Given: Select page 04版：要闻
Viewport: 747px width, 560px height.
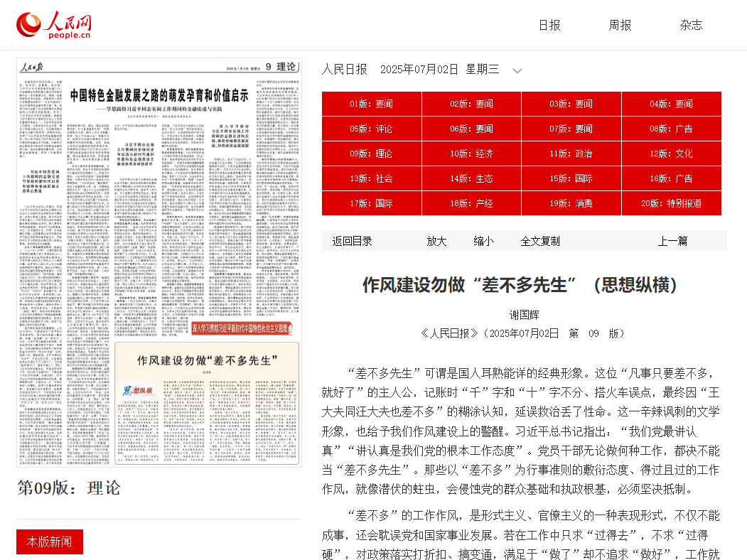Looking at the screenshot, I should point(671,104).
